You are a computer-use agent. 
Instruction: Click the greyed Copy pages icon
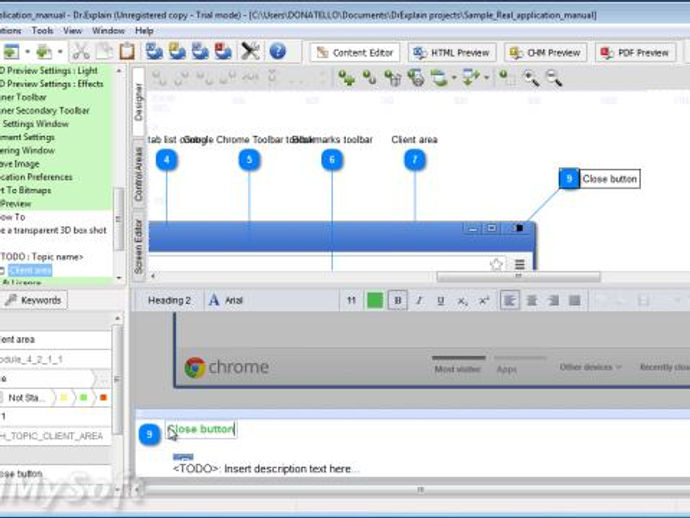104,52
